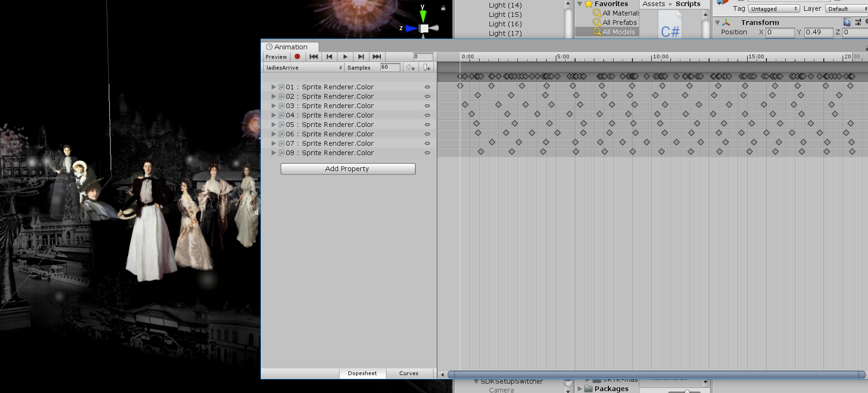Select the C# script thumbnail

click(x=670, y=24)
